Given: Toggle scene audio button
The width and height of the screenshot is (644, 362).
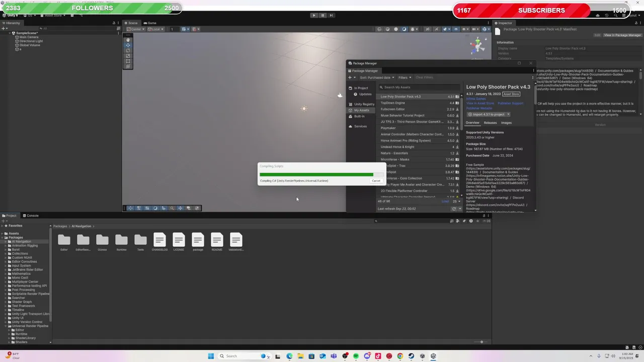Looking at the screenshot, I should click(x=437, y=29).
